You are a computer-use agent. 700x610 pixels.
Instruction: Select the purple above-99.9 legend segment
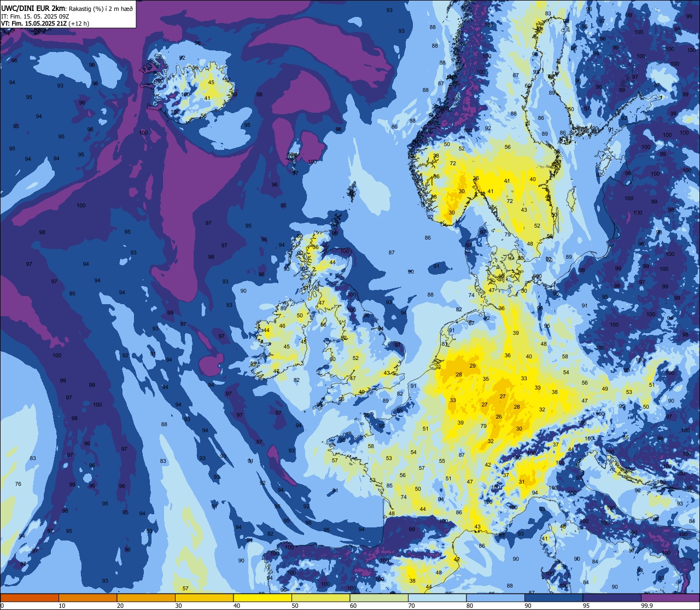pyautogui.click(x=670, y=598)
